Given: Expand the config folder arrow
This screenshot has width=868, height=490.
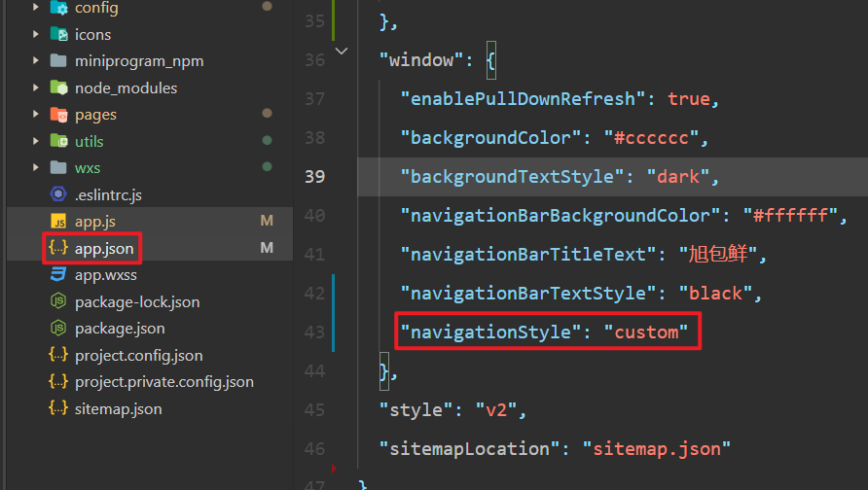Looking at the screenshot, I should click(x=36, y=7).
